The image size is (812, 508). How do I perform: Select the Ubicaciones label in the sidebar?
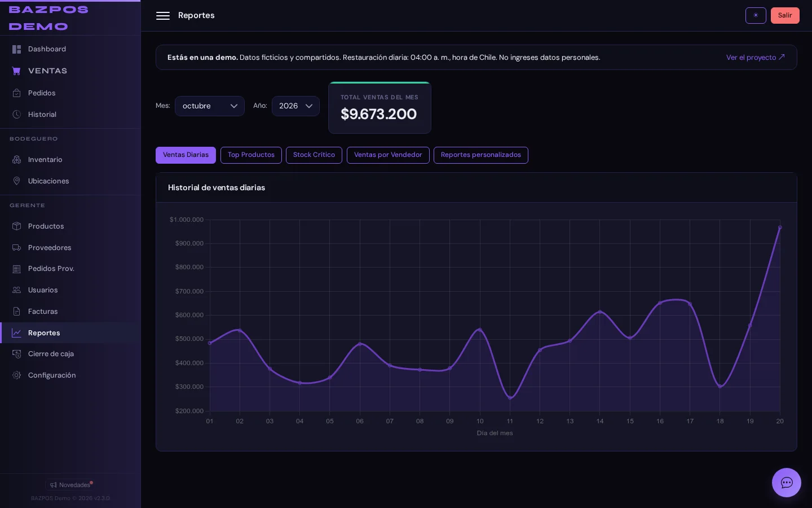pos(48,181)
